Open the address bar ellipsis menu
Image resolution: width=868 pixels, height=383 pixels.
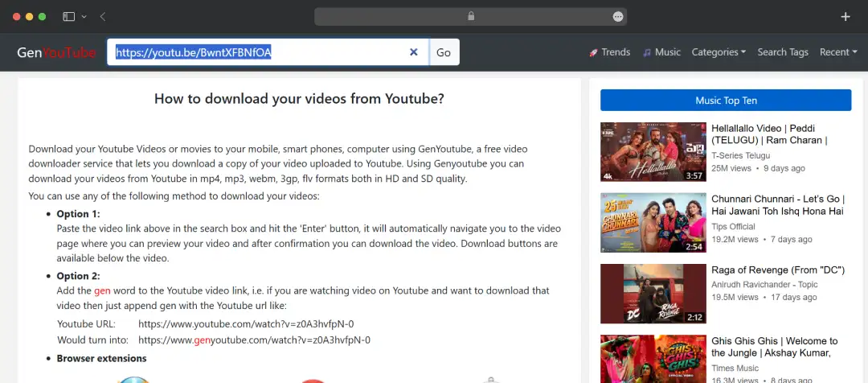[x=618, y=17]
